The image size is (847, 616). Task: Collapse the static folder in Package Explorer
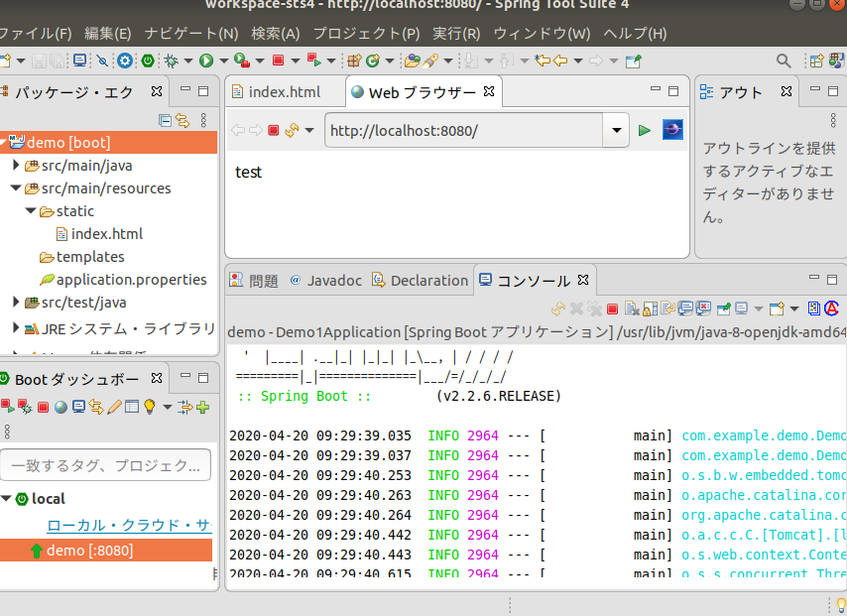click(29, 210)
